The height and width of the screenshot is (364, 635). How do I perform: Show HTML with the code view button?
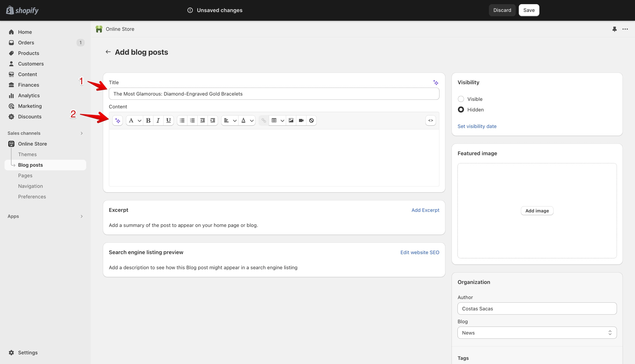tap(431, 120)
